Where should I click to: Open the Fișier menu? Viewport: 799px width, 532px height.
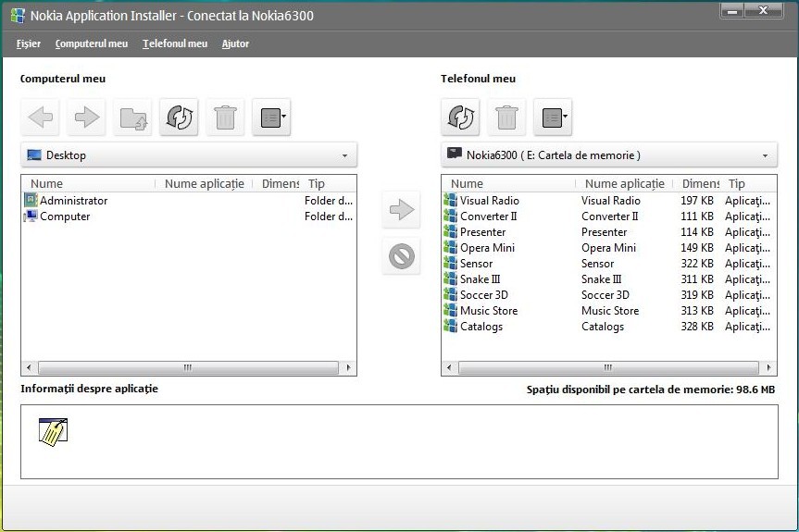(x=28, y=43)
